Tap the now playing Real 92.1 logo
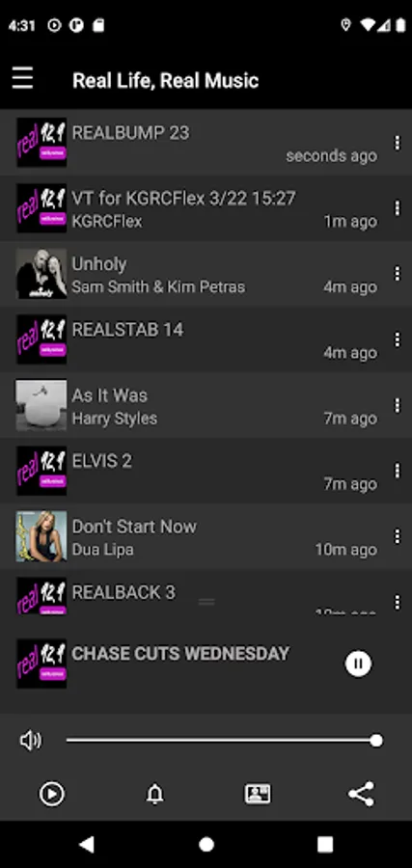Viewport: 412px width, 868px height. point(41,664)
